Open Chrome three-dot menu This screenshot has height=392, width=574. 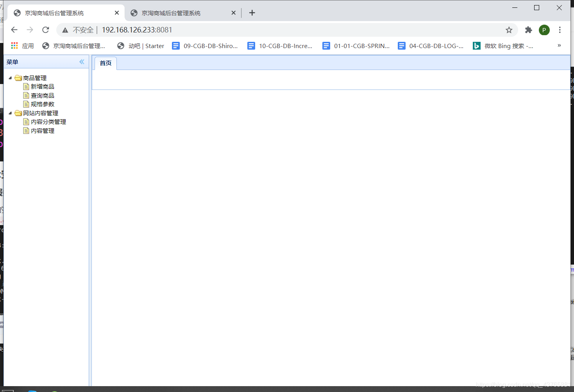point(560,30)
